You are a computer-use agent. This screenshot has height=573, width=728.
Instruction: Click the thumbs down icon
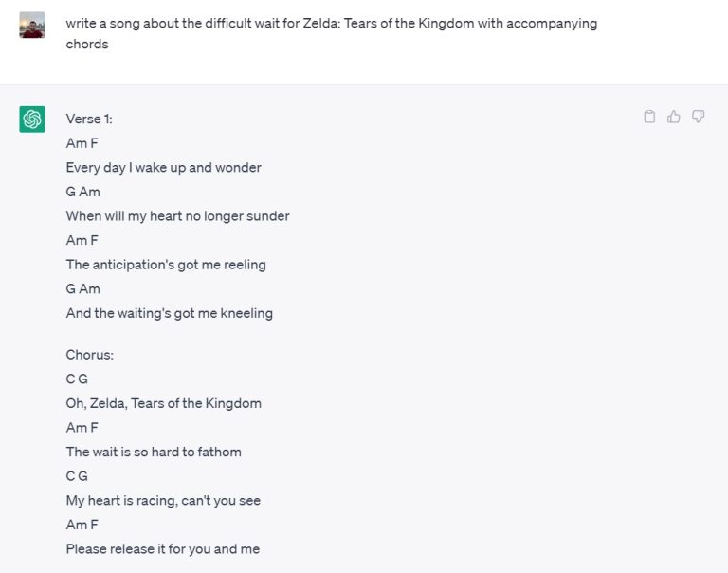point(698,116)
